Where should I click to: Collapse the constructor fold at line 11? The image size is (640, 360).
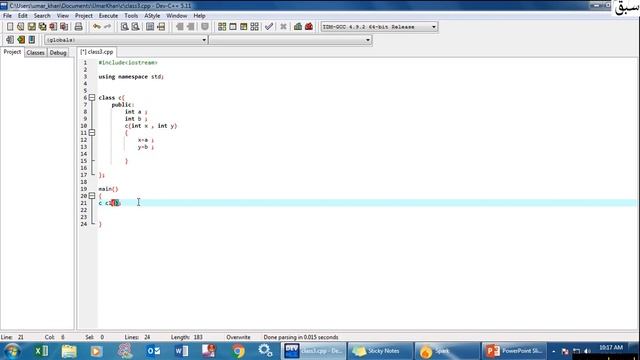tap(92, 133)
